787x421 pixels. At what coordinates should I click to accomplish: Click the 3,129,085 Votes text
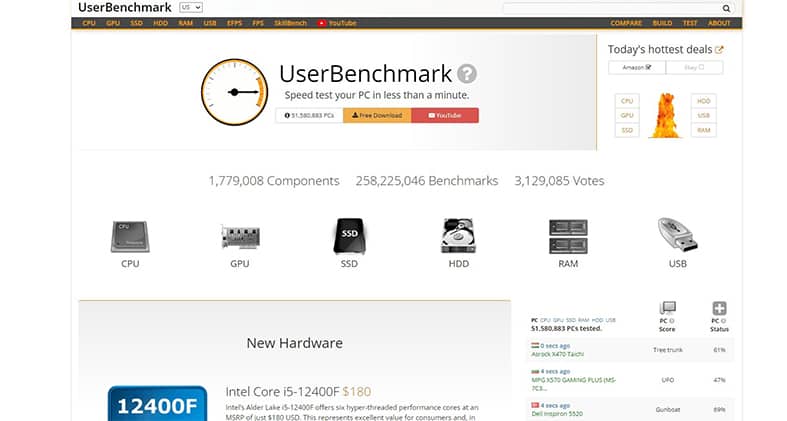(x=559, y=181)
